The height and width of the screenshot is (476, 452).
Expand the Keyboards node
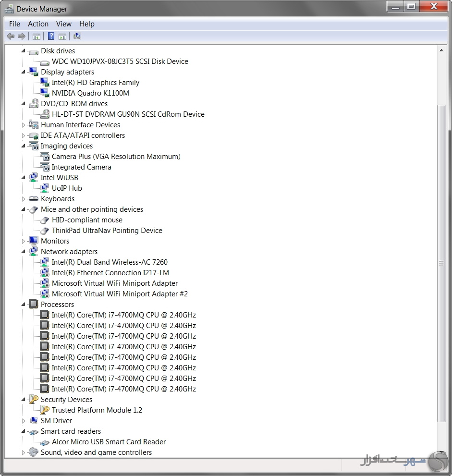[x=24, y=199]
